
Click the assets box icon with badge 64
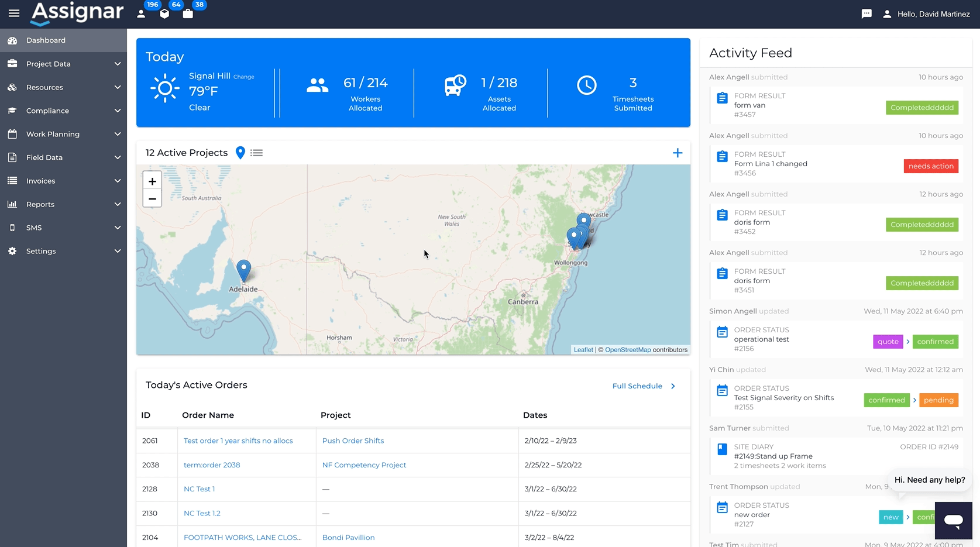tap(164, 13)
